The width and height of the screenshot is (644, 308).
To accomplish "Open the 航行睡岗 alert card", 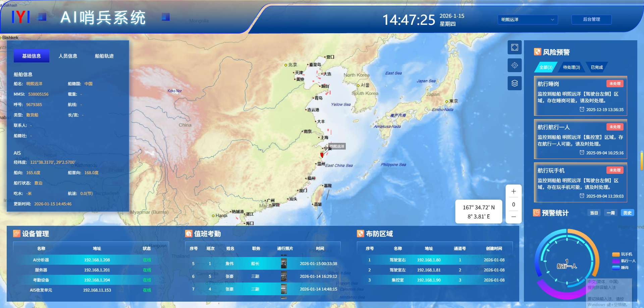I will [580, 96].
